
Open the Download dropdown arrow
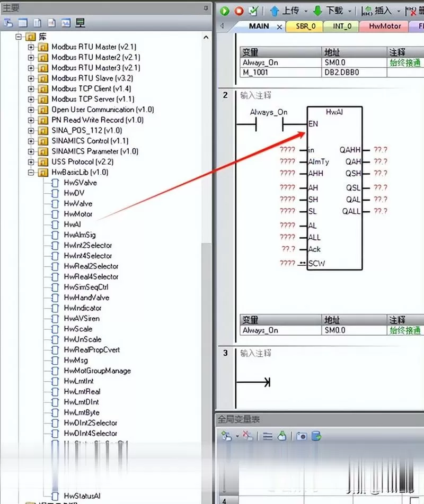point(350,11)
